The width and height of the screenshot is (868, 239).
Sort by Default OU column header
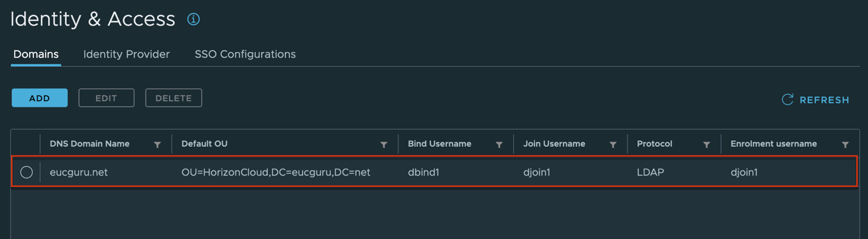tap(205, 144)
